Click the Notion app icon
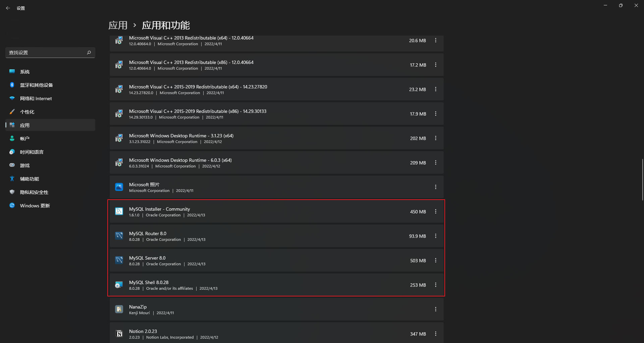644x343 pixels. coord(119,334)
